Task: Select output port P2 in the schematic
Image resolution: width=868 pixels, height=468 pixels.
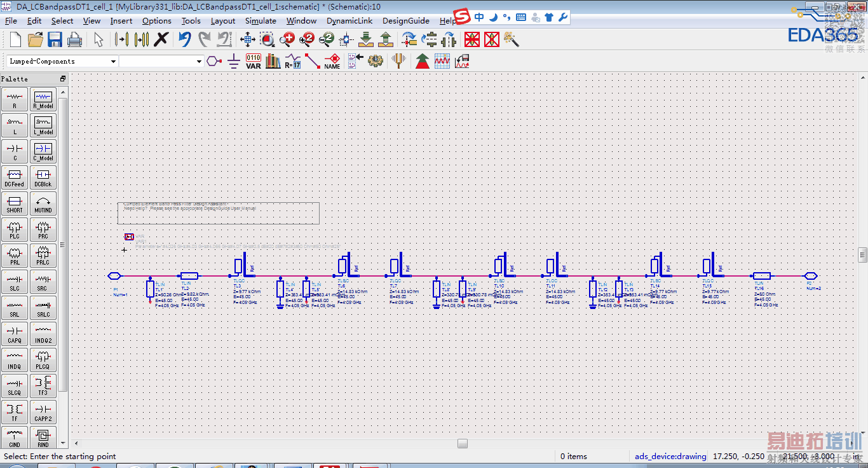Action: click(x=810, y=276)
